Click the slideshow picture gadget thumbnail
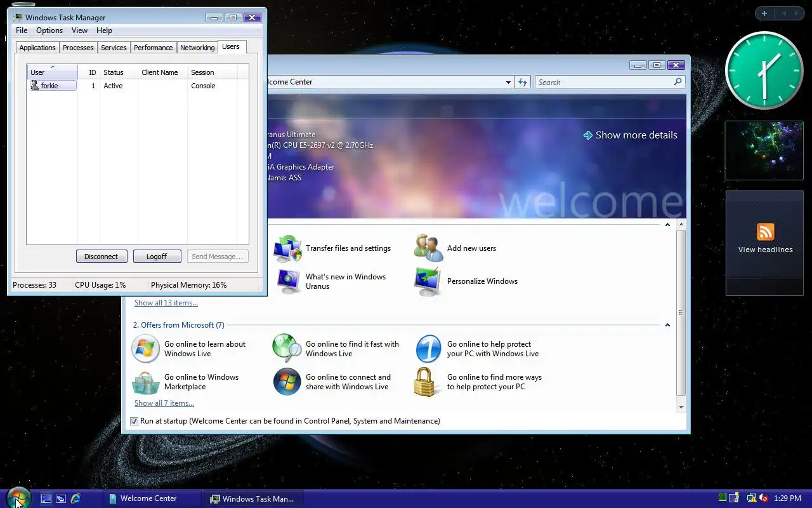The image size is (812, 508). pos(764,150)
